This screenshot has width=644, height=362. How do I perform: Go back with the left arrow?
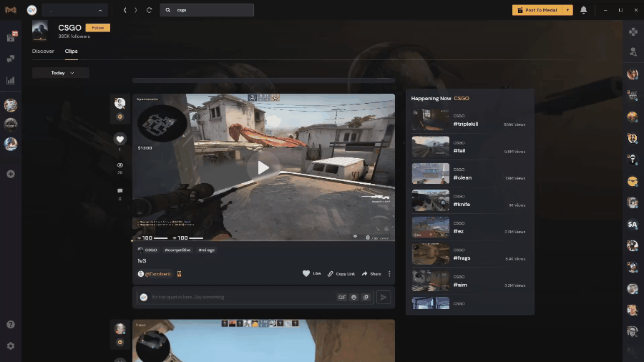(125, 10)
